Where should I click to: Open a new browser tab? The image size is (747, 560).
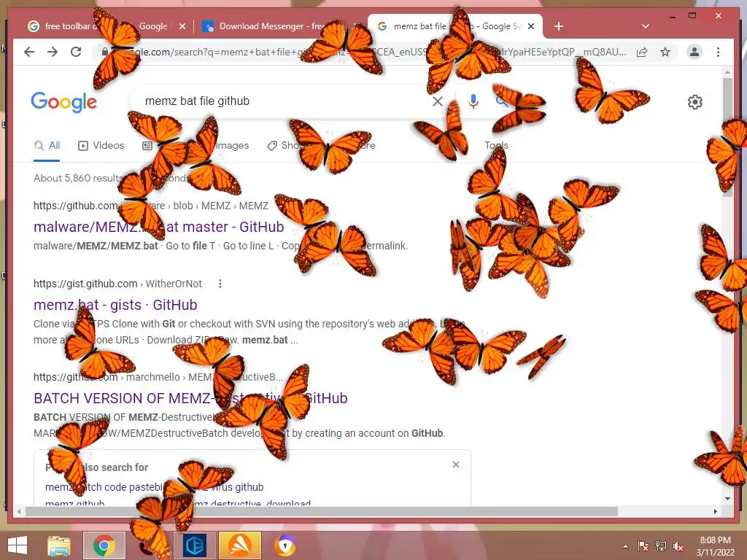tap(559, 26)
